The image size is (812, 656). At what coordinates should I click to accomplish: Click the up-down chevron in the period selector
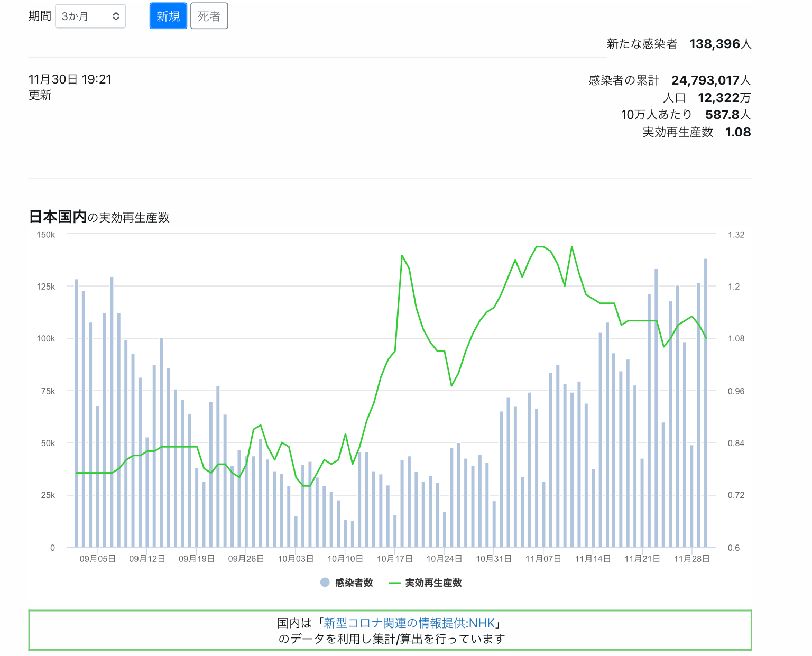116,16
